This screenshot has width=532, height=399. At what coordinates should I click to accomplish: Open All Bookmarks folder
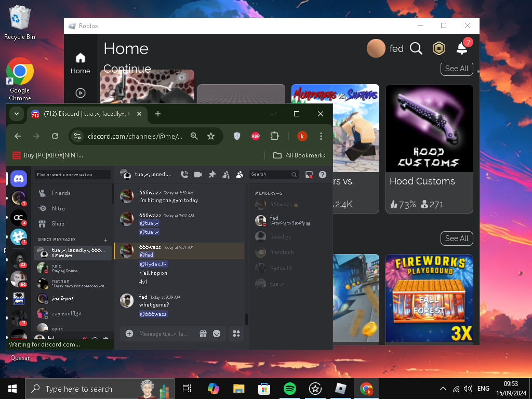pos(299,155)
